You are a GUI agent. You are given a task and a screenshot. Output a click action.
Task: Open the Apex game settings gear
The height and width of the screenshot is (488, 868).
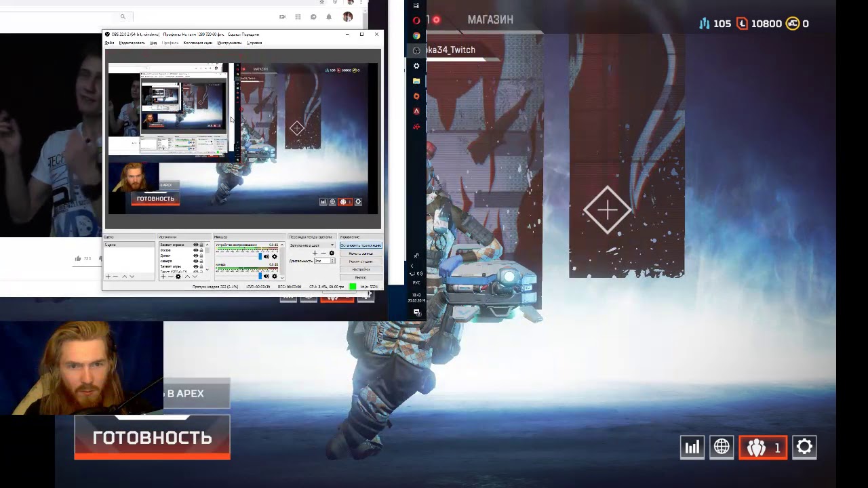pos(804,447)
